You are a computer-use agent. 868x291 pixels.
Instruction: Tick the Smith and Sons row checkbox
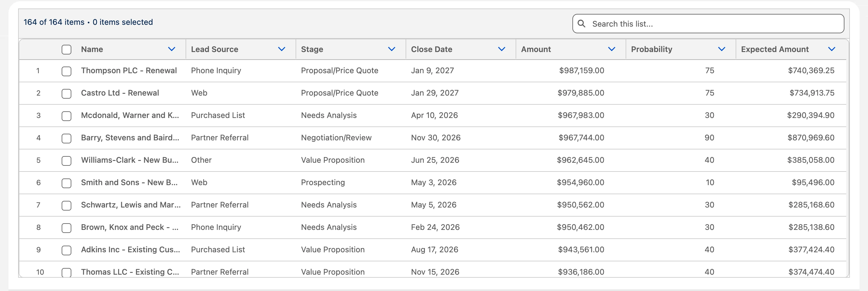tap(66, 183)
